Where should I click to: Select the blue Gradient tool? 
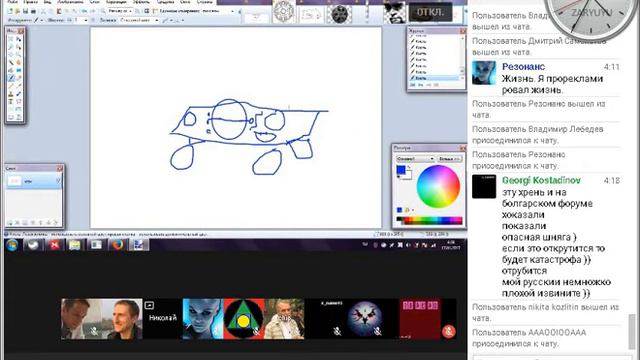click(19, 70)
